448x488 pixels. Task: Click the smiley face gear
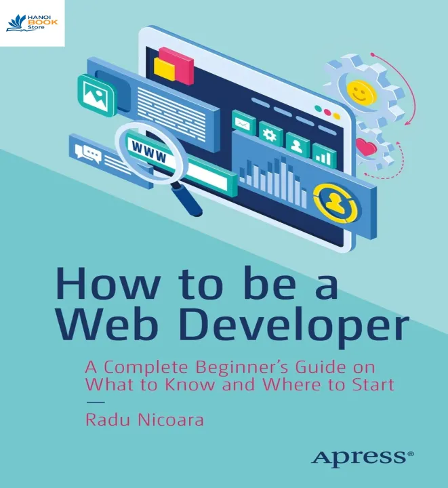pos(364,90)
